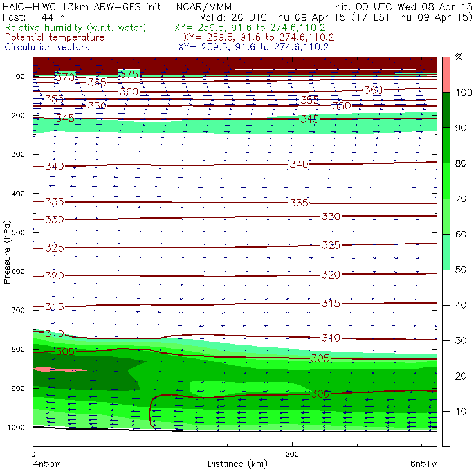Select the green XY coordinates line
This screenshot has height=476, width=476.
click(250, 28)
